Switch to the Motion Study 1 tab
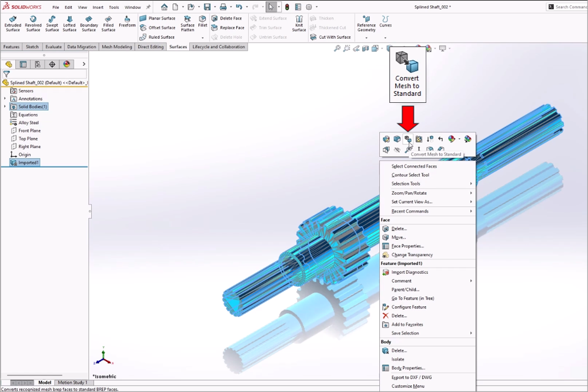The image size is (588, 392). pyautogui.click(x=72, y=383)
